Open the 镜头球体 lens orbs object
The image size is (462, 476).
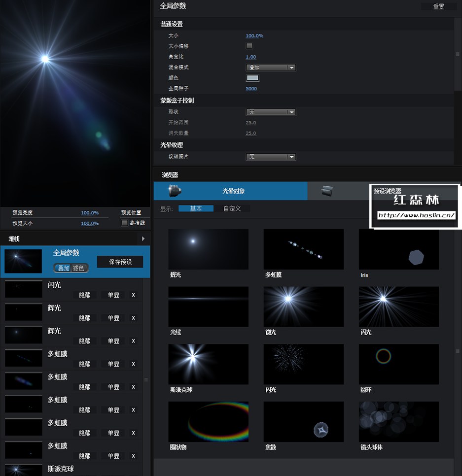[x=398, y=421]
